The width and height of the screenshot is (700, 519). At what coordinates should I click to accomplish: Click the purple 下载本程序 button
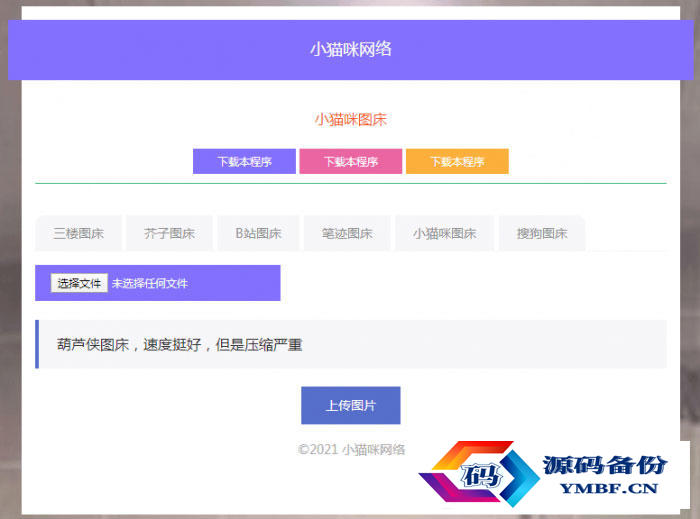click(244, 161)
